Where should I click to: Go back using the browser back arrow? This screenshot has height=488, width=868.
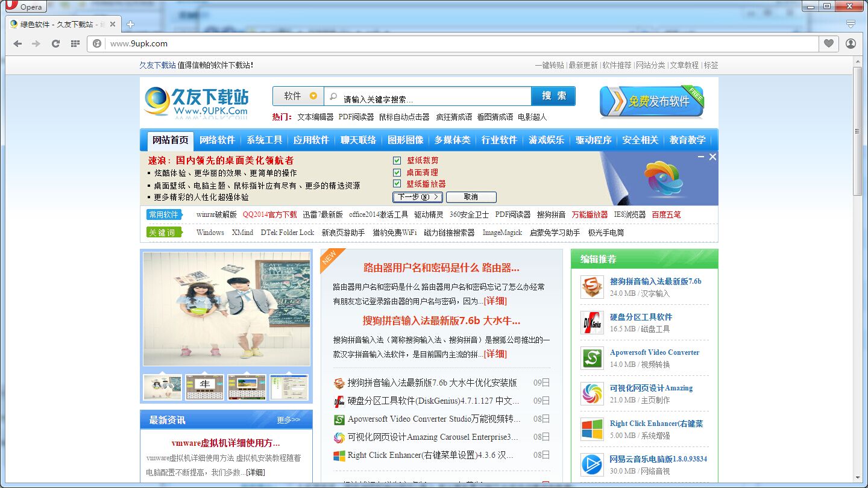17,43
